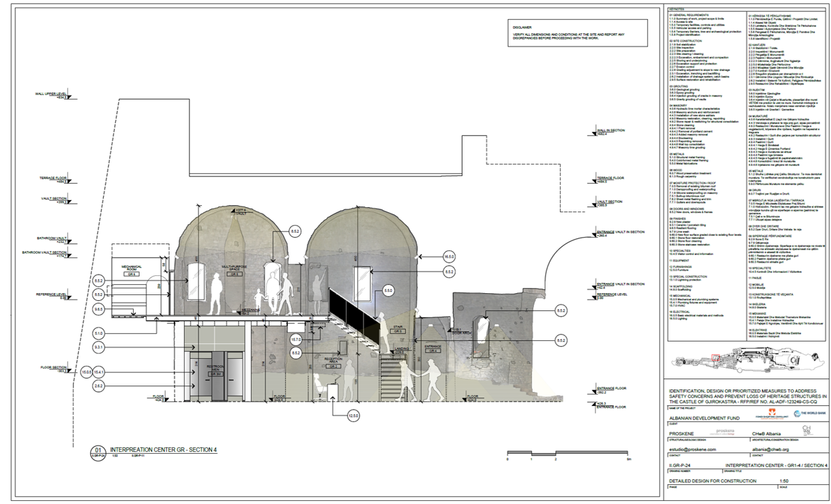The height and width of the screenshot is (504, 831).
Task: Click the red highlighted box on key plan
Action: 715,358
